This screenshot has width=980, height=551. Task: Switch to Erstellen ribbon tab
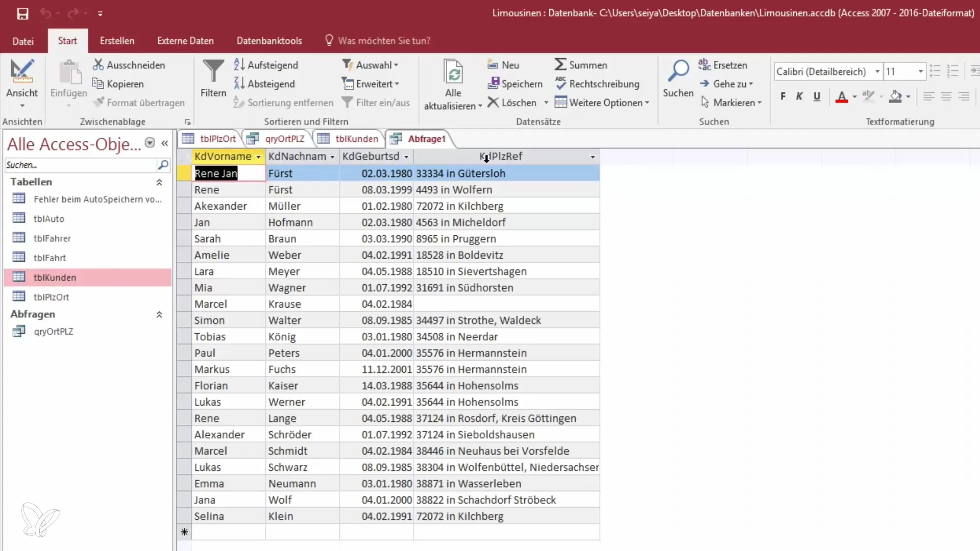click(117, 41)
